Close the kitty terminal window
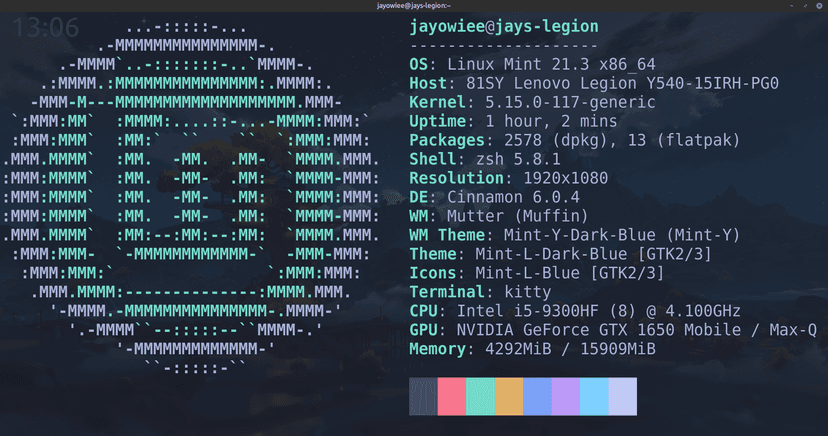 pos(819,6)
